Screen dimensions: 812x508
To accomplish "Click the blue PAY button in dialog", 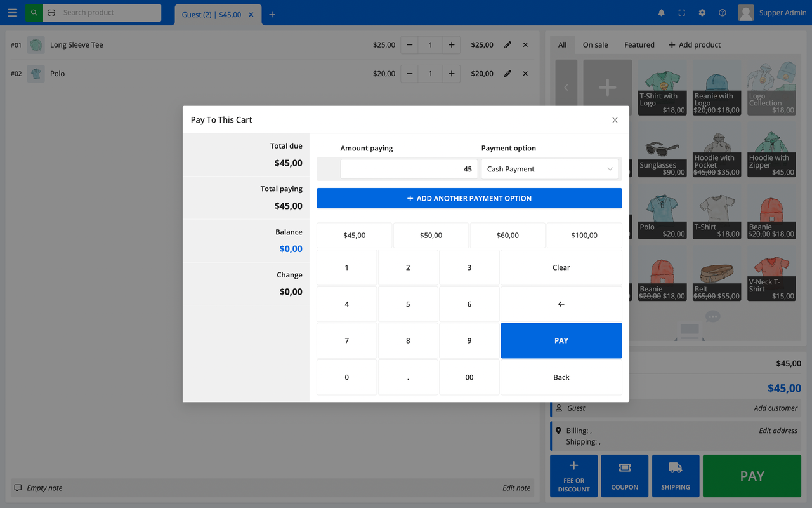I will click(x=561, y=341).
